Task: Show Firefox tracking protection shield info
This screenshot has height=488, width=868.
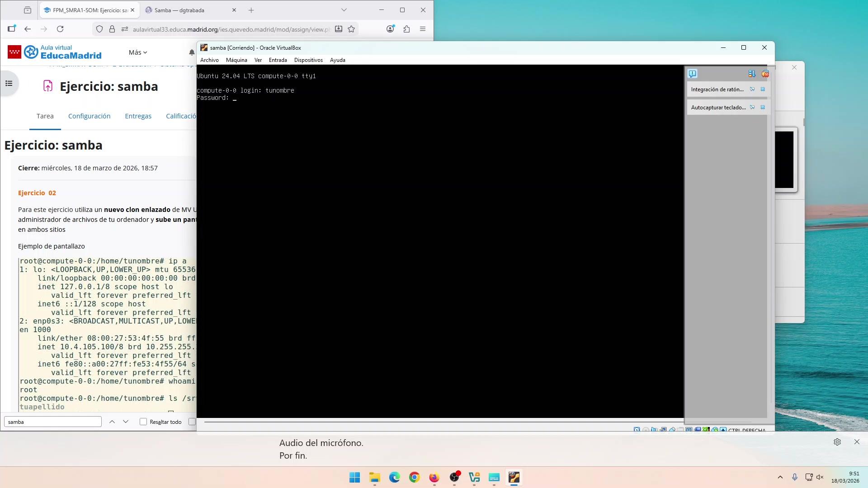Action: point(99,29)
